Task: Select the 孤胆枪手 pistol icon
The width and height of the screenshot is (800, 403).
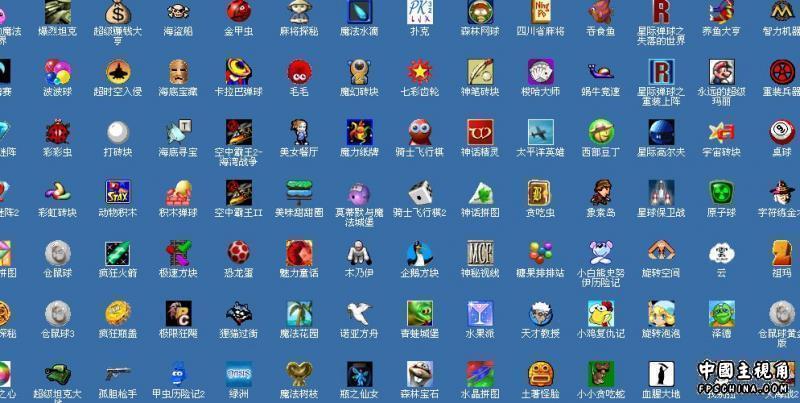Action: (118, 373)
